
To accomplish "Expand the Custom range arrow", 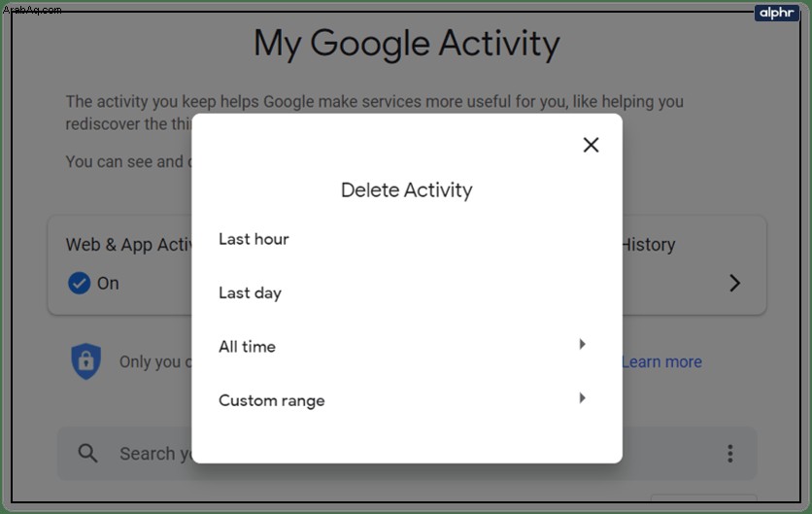I will (582, 398).
